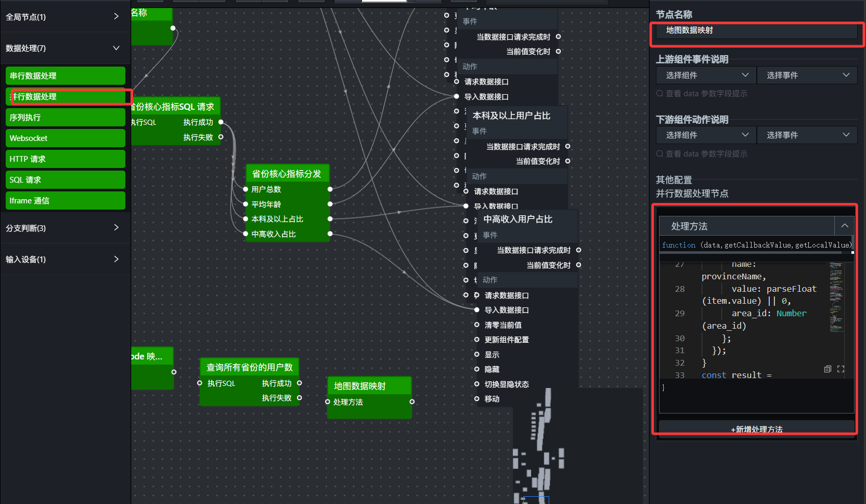Viewport: 866px width, 504px height.
Task: Click the 用户总数 input port
Action: (245, 189)
